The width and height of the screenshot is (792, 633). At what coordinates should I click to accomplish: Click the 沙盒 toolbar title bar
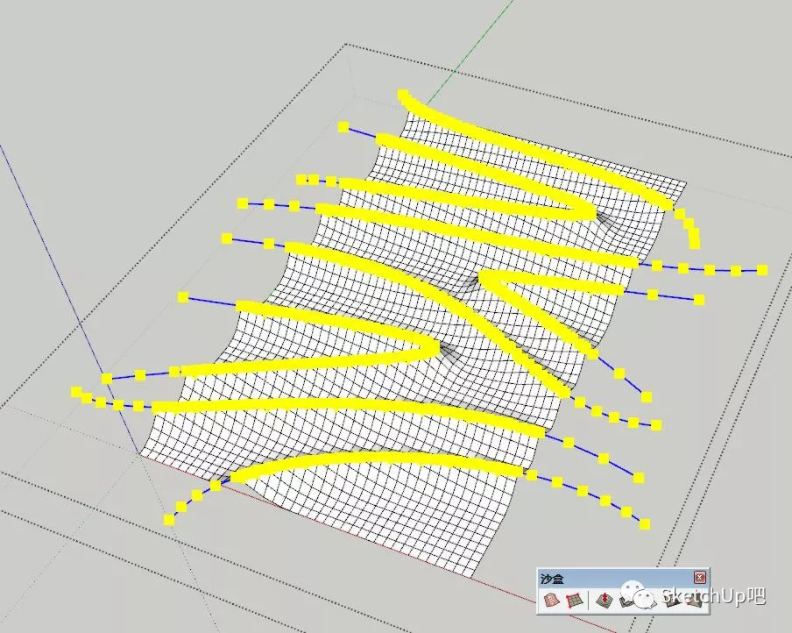tap(622, 578)
